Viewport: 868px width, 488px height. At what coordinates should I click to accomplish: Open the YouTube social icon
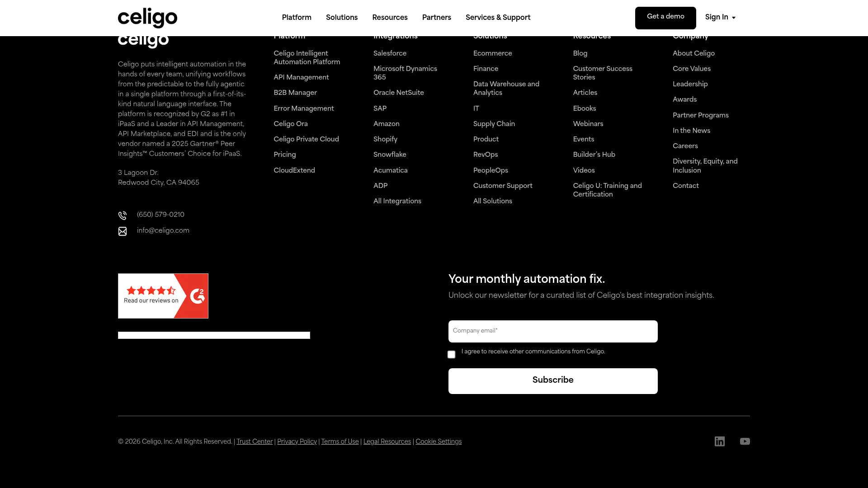pyautogui.click(x=745, y=441)
